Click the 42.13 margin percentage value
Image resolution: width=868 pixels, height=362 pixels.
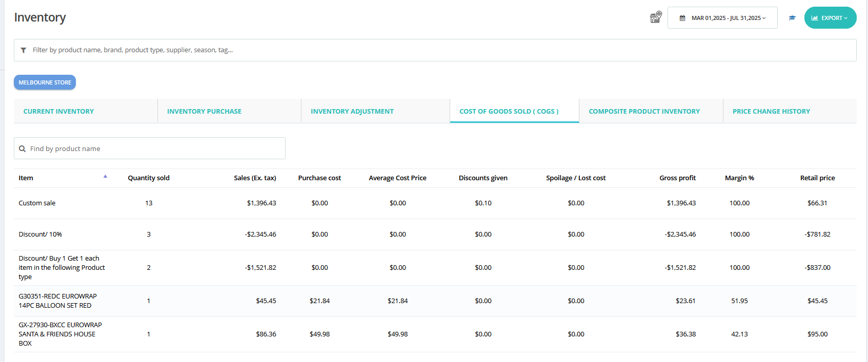pos(739,334)
